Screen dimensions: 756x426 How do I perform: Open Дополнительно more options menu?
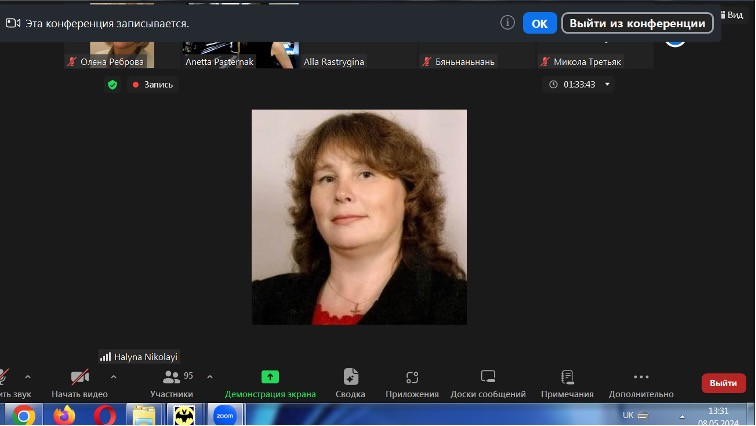tap(641, 384)
